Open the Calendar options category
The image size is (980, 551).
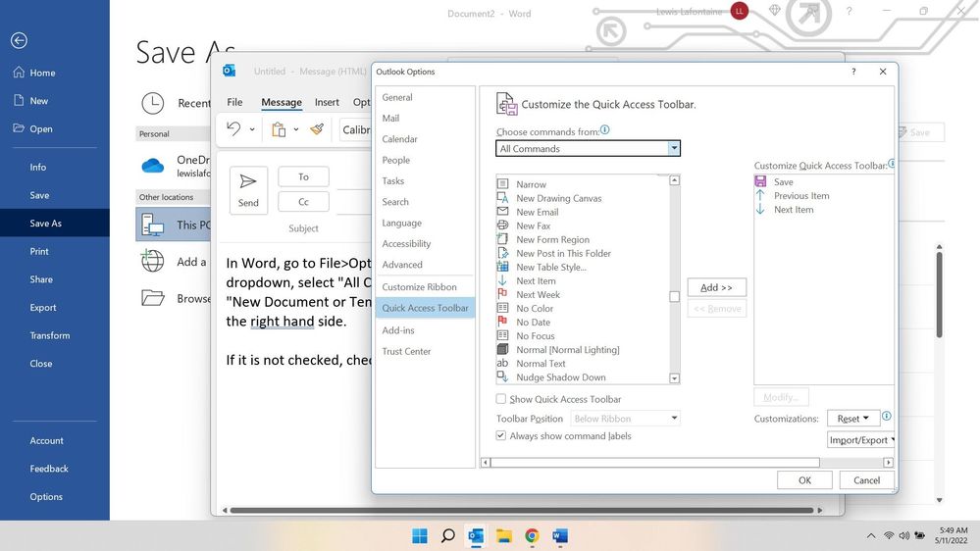[x=399, y=138]
